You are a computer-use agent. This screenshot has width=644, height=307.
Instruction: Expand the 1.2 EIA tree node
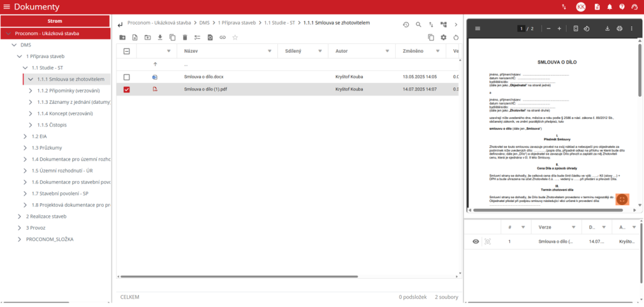click(25, 136)
